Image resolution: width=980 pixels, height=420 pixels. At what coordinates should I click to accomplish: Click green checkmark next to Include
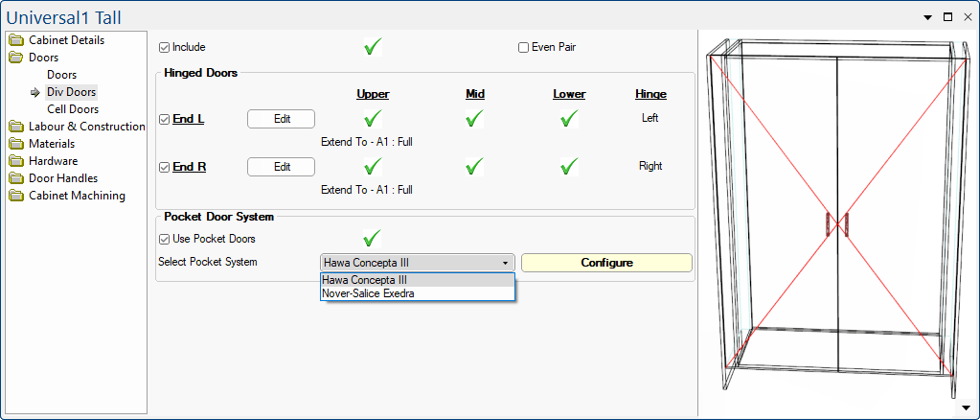pyautogui.click(x=373, y=47)
